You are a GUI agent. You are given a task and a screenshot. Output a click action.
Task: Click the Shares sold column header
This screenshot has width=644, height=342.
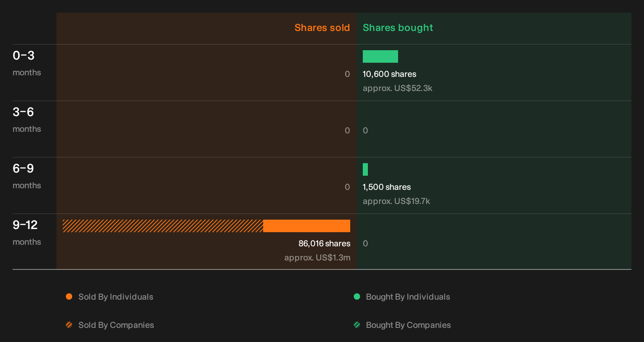point(322,28)
